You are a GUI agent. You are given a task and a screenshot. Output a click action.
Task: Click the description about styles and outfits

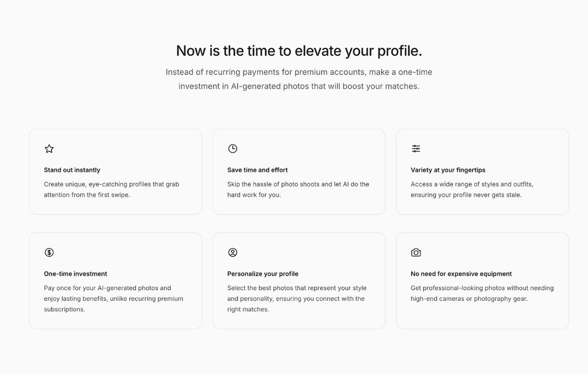[471, 189]
